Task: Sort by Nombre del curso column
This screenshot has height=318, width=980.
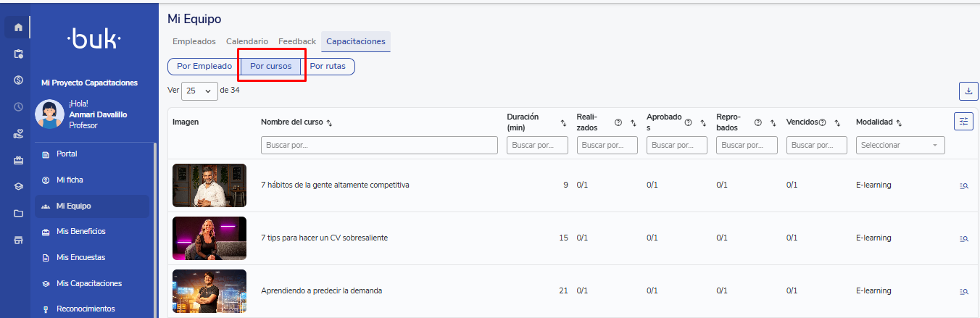Action: 330,122
